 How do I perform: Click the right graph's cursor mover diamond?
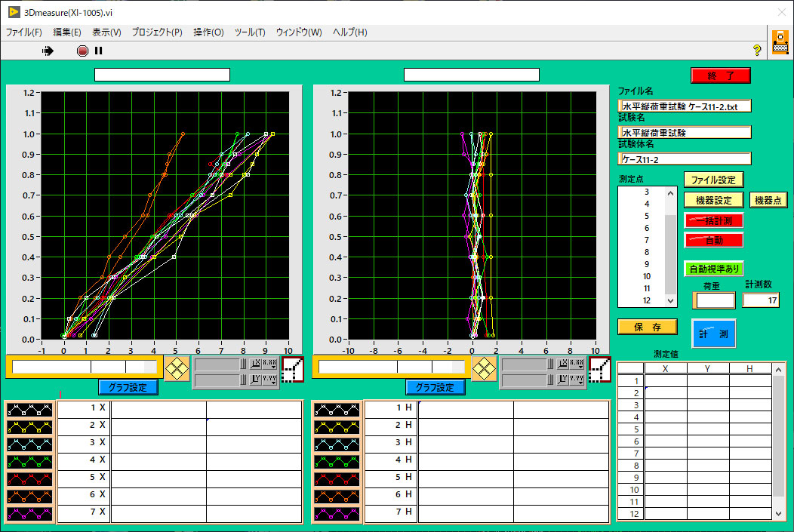[483, 370]
